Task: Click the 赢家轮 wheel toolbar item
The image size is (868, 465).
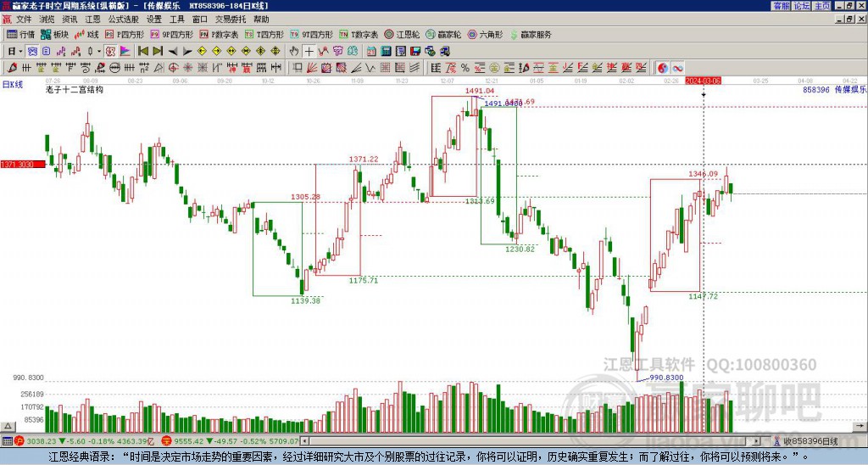Action: click(x=443, y=34)
